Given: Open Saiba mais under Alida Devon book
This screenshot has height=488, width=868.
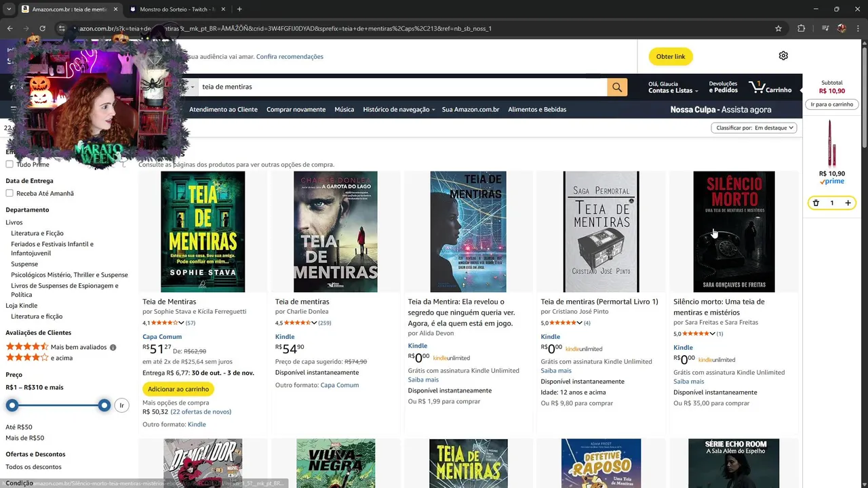Looking at the screenshot, I should (x=423, y=380).
